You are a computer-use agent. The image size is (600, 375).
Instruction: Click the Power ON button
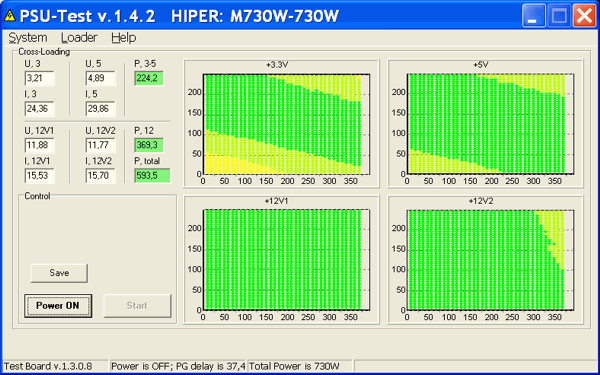(x=58, y=305)
